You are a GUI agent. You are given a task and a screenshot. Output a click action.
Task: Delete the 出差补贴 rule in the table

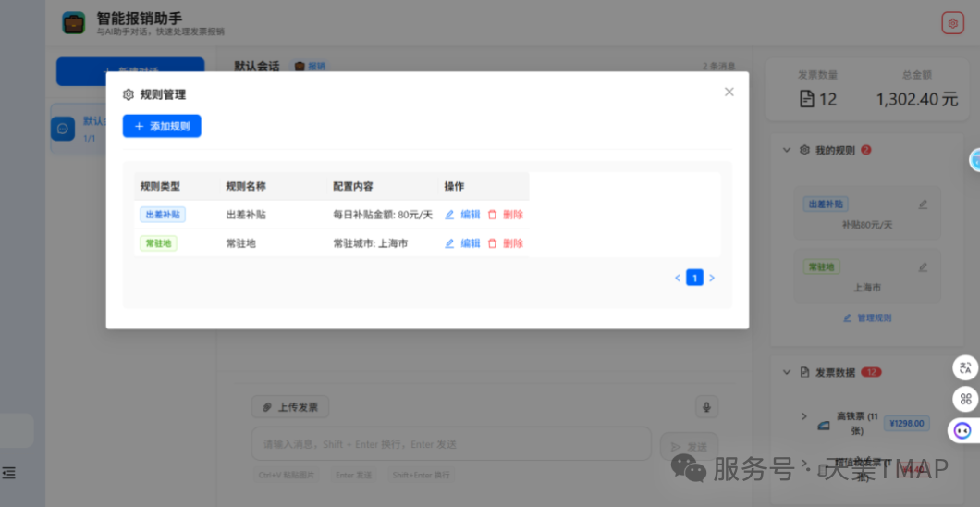pos(505,215)
